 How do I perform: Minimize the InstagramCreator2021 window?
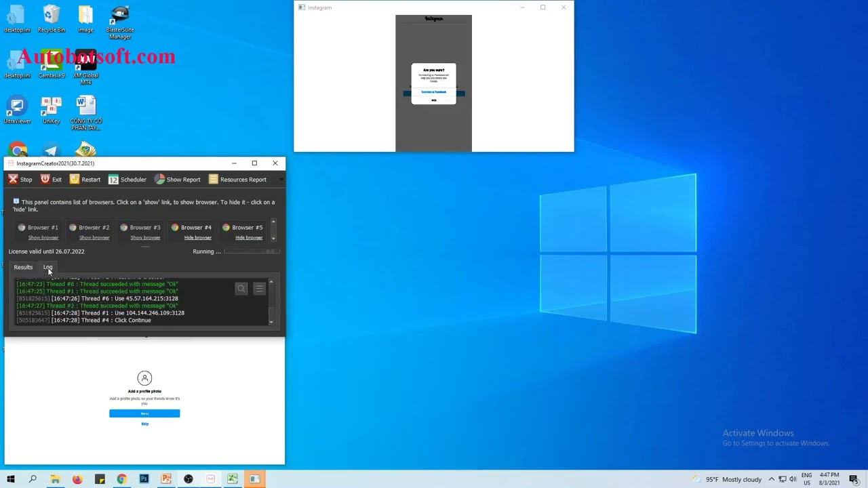[x=234, y=163]
